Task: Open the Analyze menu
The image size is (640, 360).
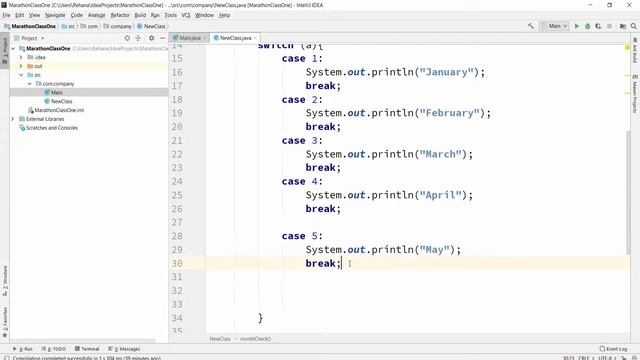Action: click(x=96, y=15)
